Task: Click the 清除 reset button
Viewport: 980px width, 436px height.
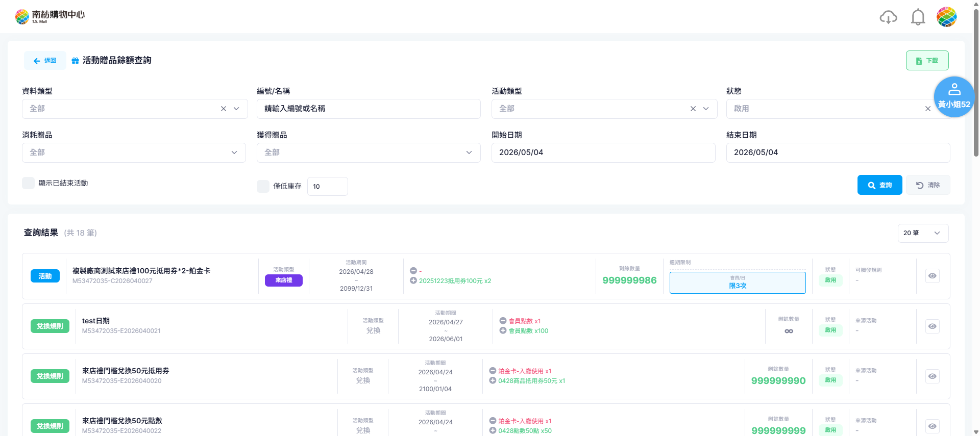Action: coord(928,185)
